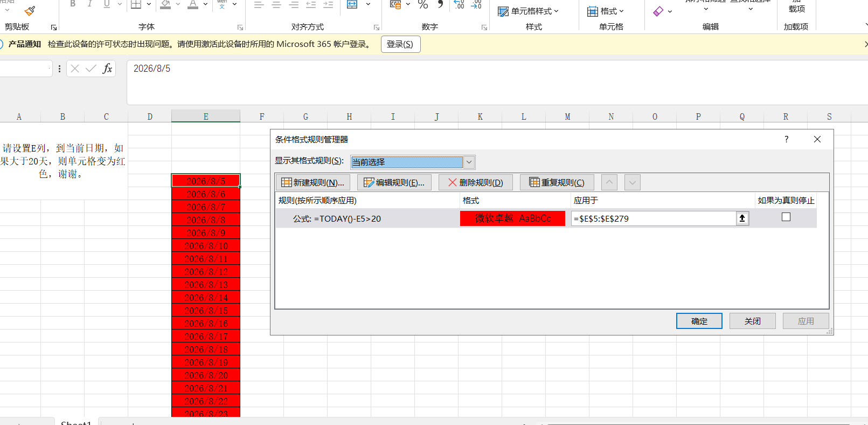Align text left in the ribbon
This screenshot has height=425, width=868.
pos(259,4)
